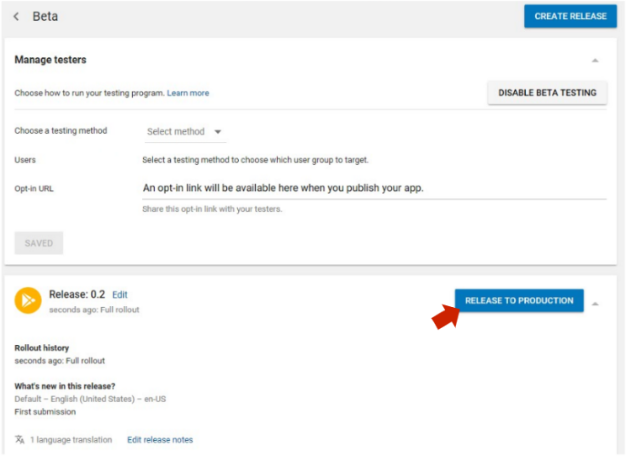Click What's new in this release heading
This screenshot has height=461, width=631.
coord(64,386)
